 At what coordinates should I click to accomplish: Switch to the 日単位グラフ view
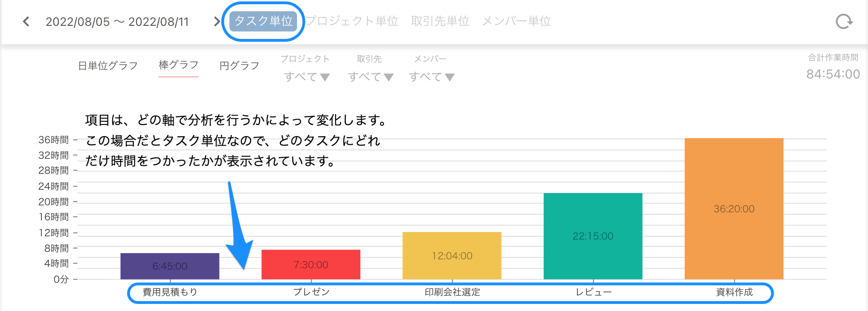[x=107, y=65]
